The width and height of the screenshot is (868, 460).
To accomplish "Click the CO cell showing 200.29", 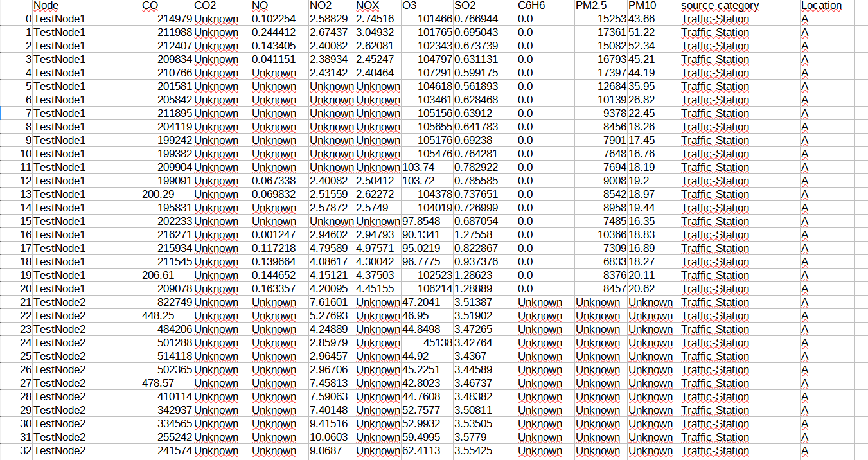I will pos(166,195).
